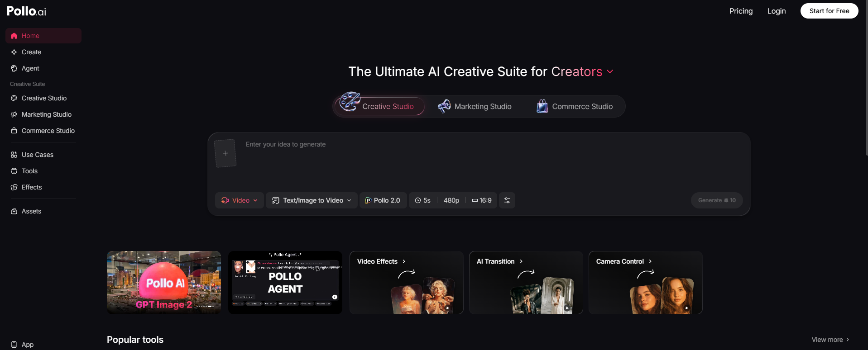Click the advanced settings sliders icon

(x=507, y=200)
